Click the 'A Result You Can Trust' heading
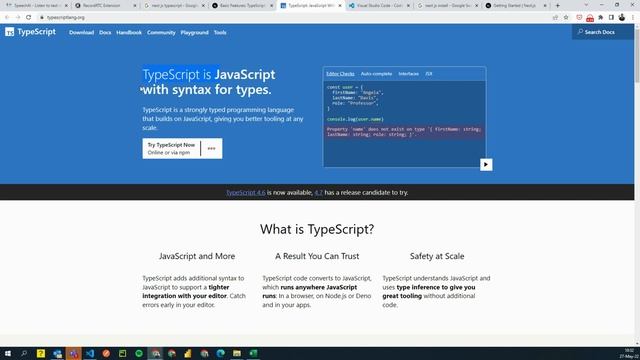 [x=317, y=256]
